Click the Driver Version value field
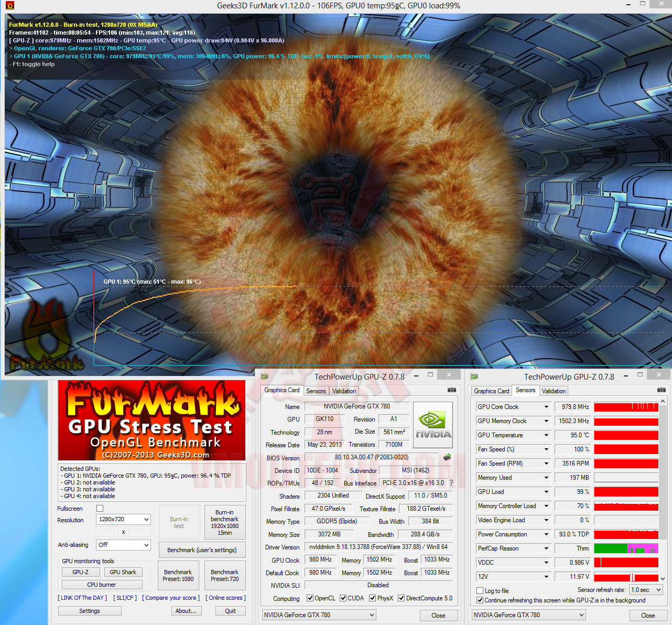This screenshot has width=672, height=625. (x=378, y=547)
